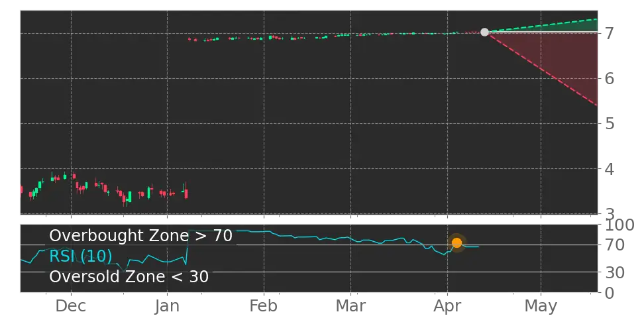Click the Jan x-axis label
The height and width of the screenshot is (322, 644).
click(x=167, y=306)
